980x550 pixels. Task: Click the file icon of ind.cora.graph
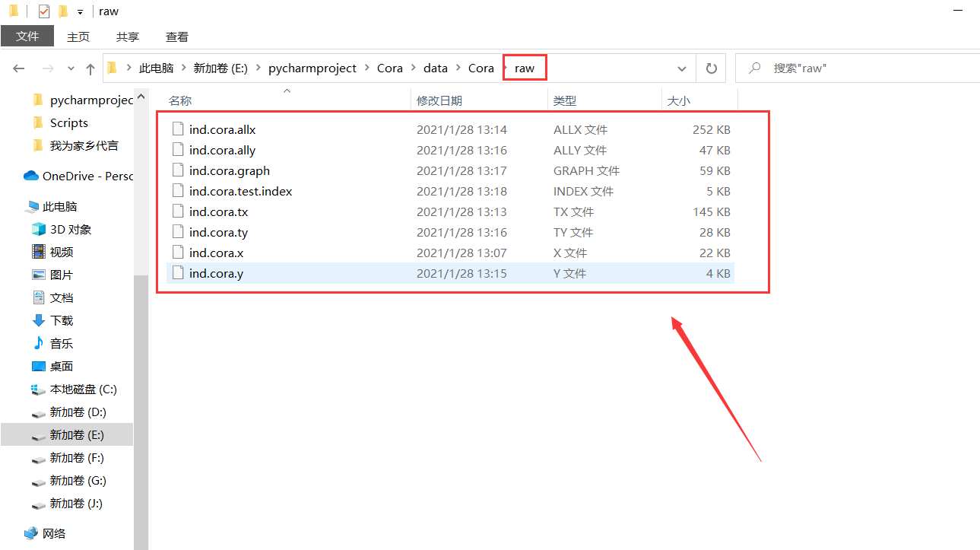tap(178, 170)
